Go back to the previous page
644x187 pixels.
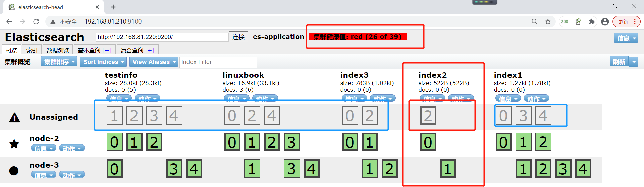click(x=9, y=22)
